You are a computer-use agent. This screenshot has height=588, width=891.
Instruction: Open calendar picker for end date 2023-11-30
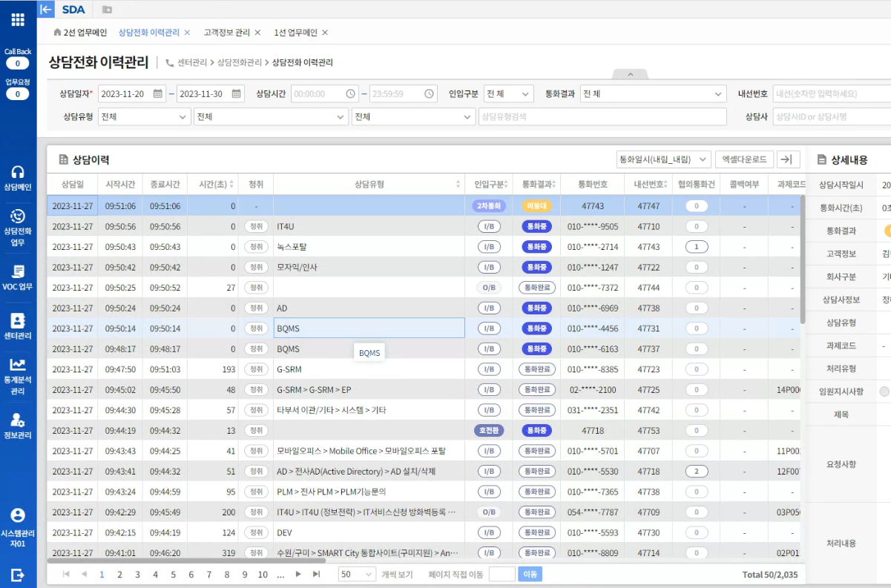(237, 94)
